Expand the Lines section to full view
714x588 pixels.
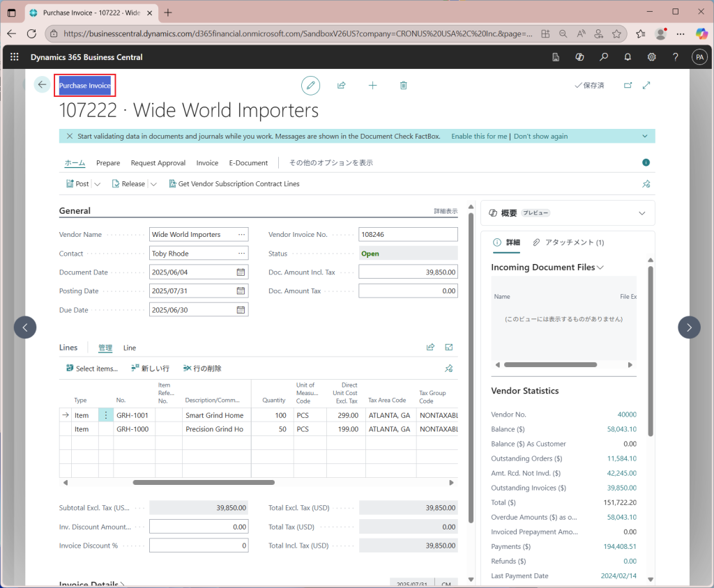tap(449, 347)
